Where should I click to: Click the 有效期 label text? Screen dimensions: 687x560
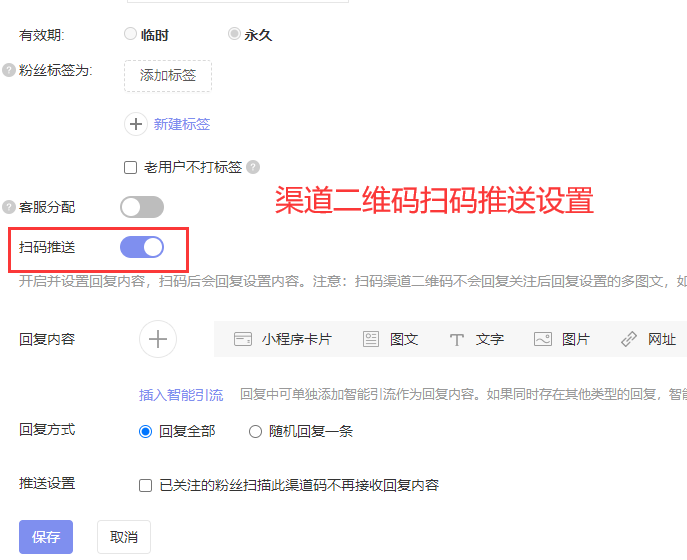[x=42, y=35]
